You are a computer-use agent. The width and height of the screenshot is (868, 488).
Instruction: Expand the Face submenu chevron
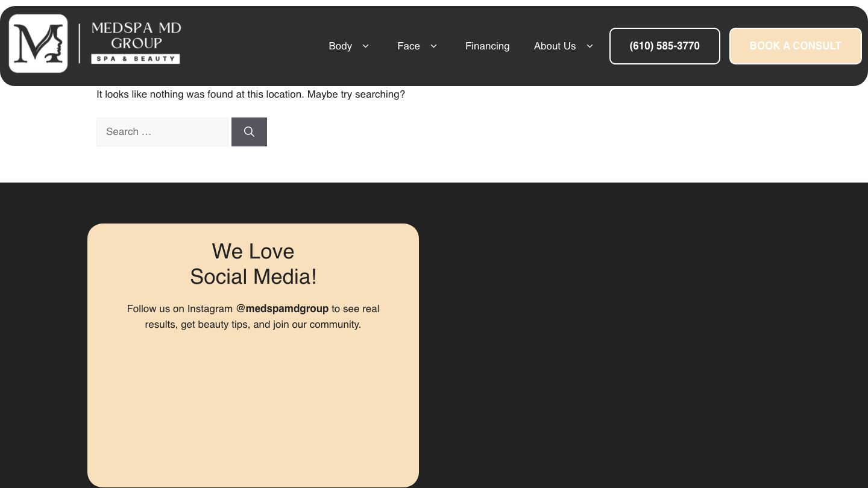[x=433, y=46]
